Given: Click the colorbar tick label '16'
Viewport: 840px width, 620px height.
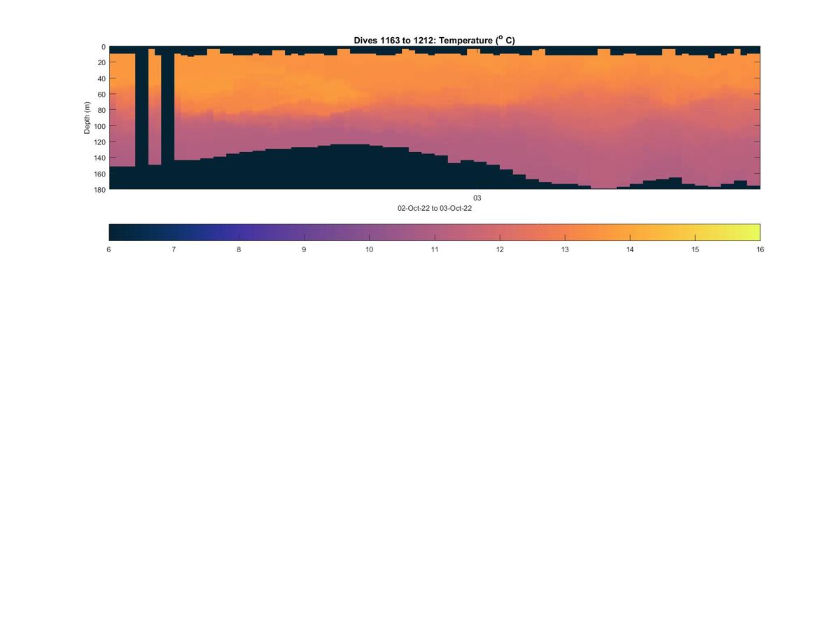Looking at the screenshot, I should 760,249.
